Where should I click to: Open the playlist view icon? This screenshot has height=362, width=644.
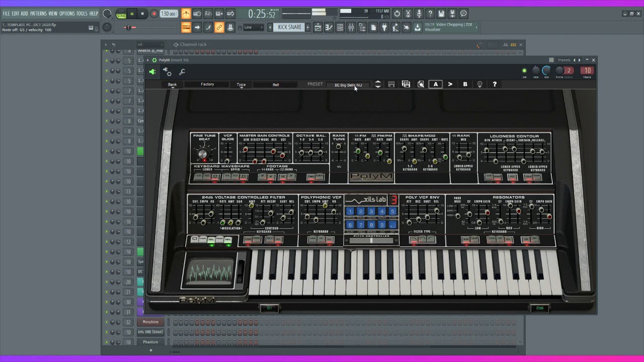(x=318, y=28)
